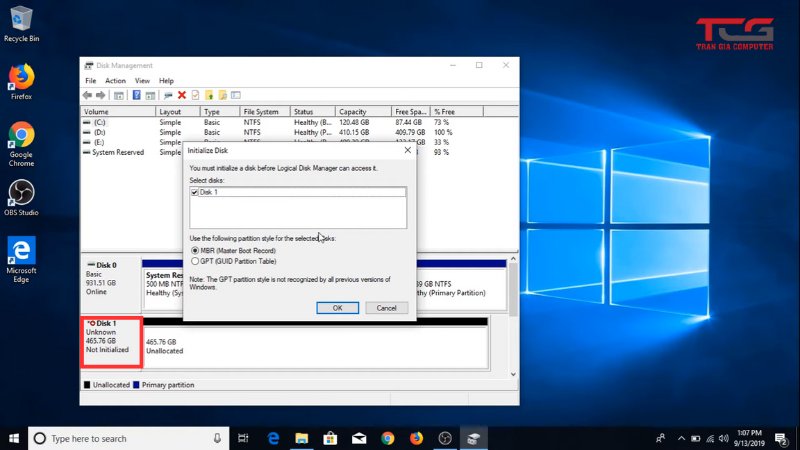800x450 pixels.
Task: Uncheck the Disk 1 checkbox
Action: point(195,192)
